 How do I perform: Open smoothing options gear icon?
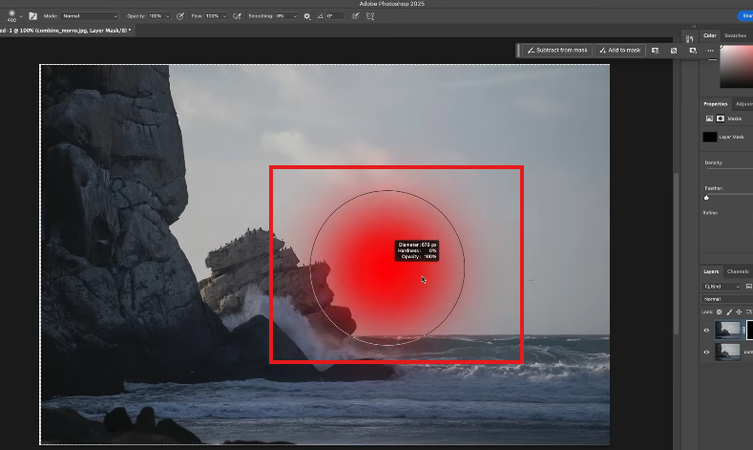click(307, 16)
